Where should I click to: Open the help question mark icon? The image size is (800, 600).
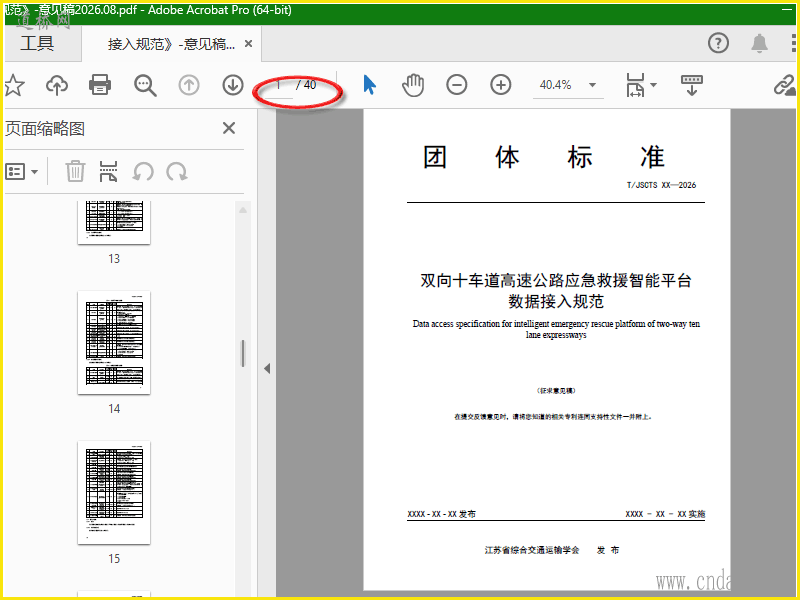tap(718, 43)
